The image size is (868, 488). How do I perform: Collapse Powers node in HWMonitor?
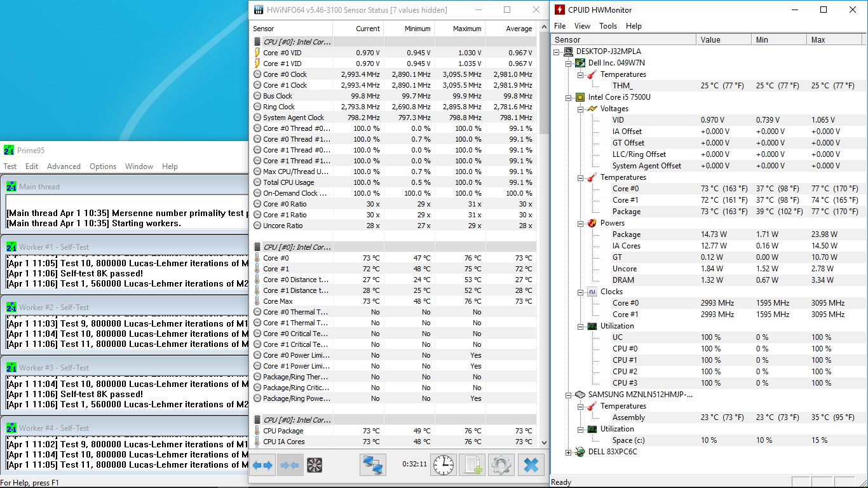[x=580, y=223]
